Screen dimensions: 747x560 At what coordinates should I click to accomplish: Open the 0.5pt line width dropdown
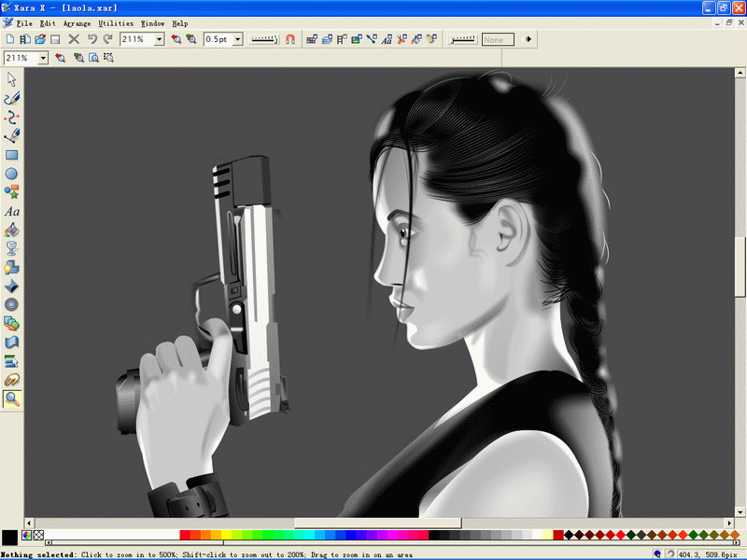click(238, 39)
